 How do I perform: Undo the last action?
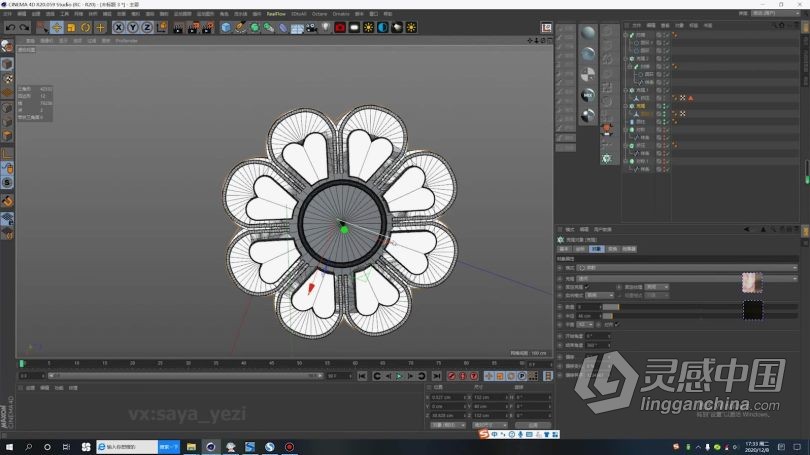coord(10,27)
